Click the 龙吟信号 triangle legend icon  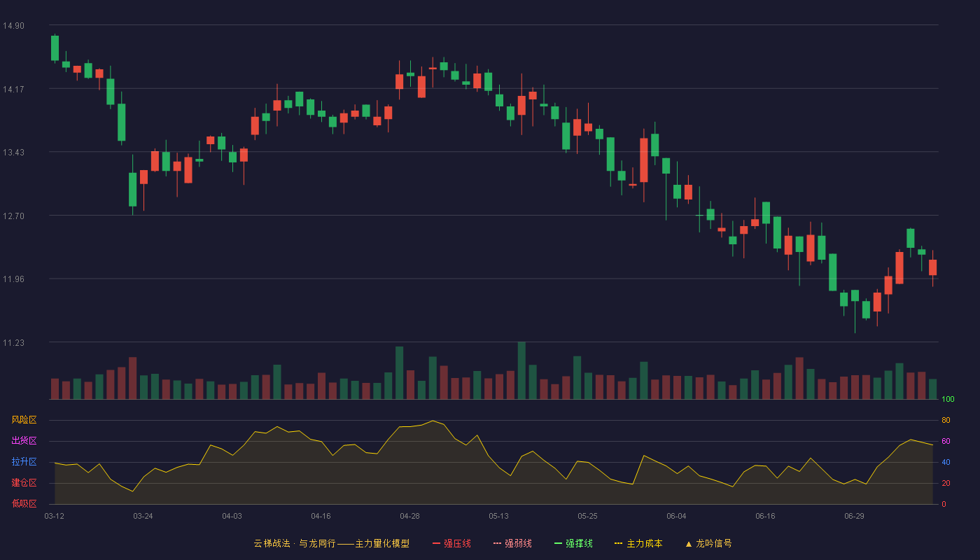pyautogui.click(x=689, y=543)
